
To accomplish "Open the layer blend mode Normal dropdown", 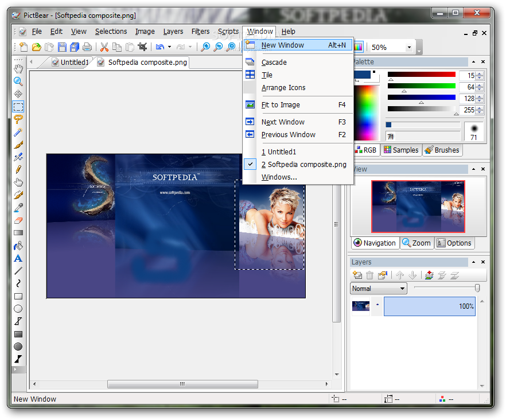I will click(x=402, y=288).
